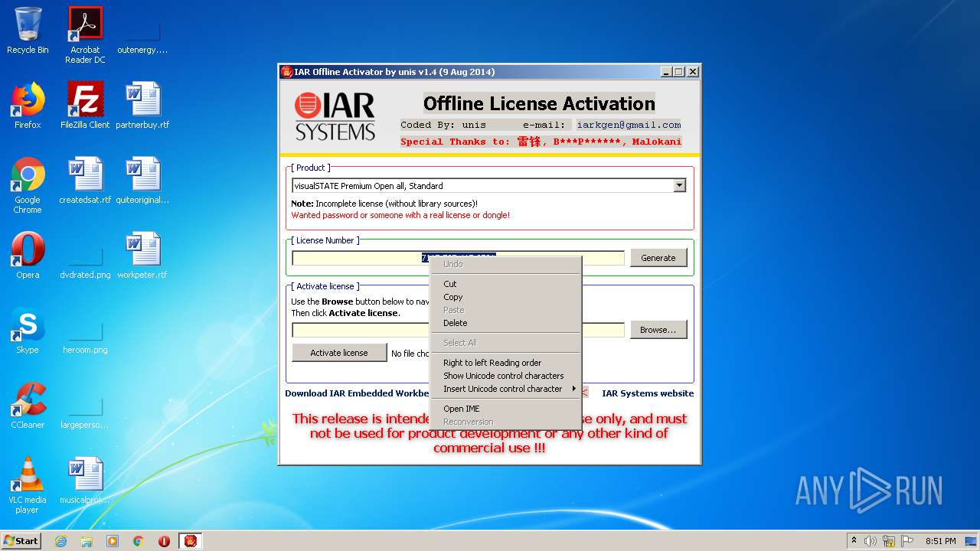This screenshot has width=980, height=551.
Task: Click the IAR Activator title bar icon
Action: 286,72
